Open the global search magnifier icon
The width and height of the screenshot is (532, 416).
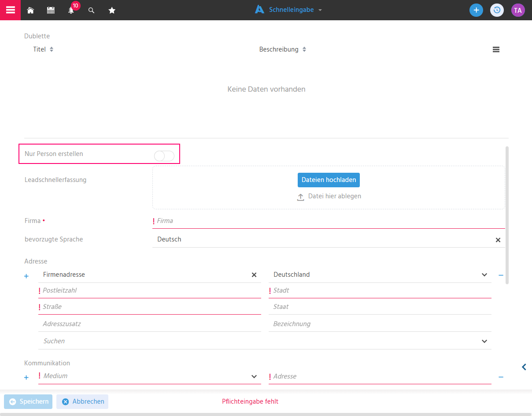tap(91, 10)
